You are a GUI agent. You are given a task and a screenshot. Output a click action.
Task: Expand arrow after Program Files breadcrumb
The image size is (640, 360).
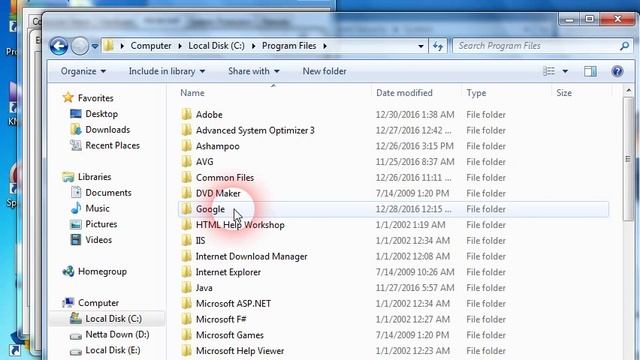pyautogui.click(x=325, y=46)
